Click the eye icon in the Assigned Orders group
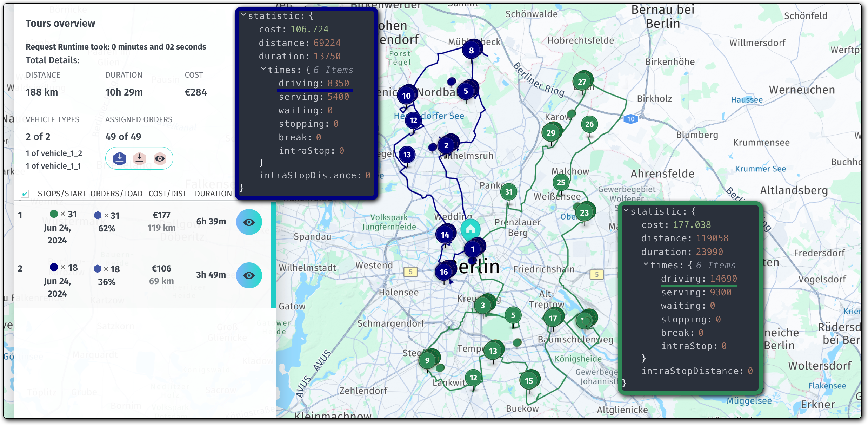 pyautogui.click(x=159, y=158)
